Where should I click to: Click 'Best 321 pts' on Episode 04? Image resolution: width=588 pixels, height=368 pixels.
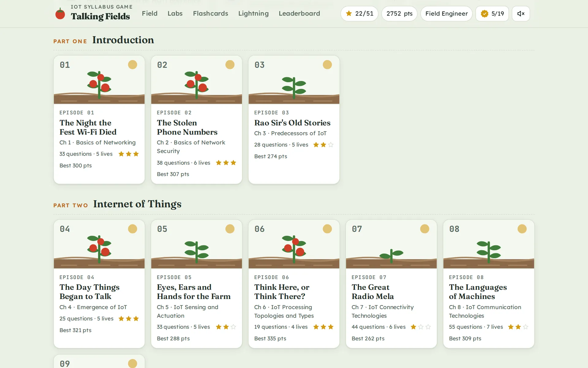(75, 330)
